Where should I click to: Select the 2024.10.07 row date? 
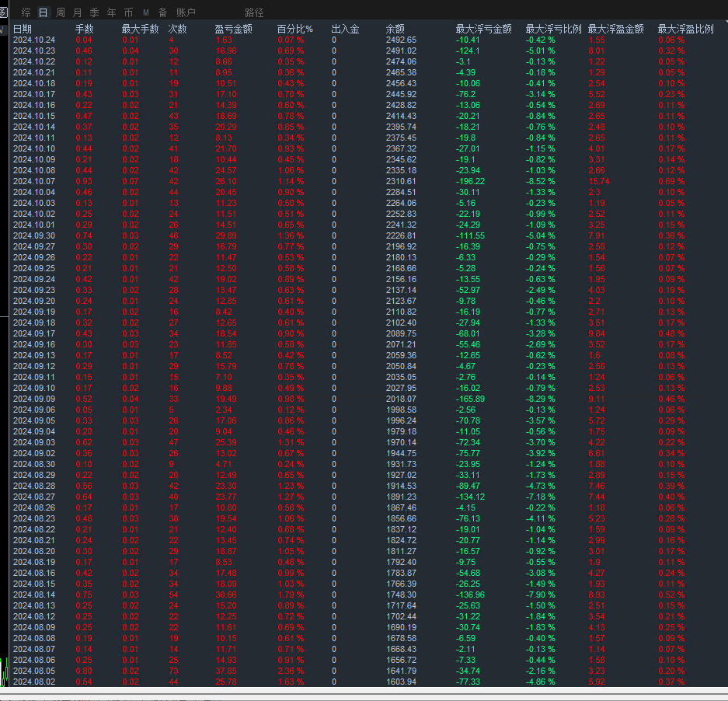tap(34, 181)
